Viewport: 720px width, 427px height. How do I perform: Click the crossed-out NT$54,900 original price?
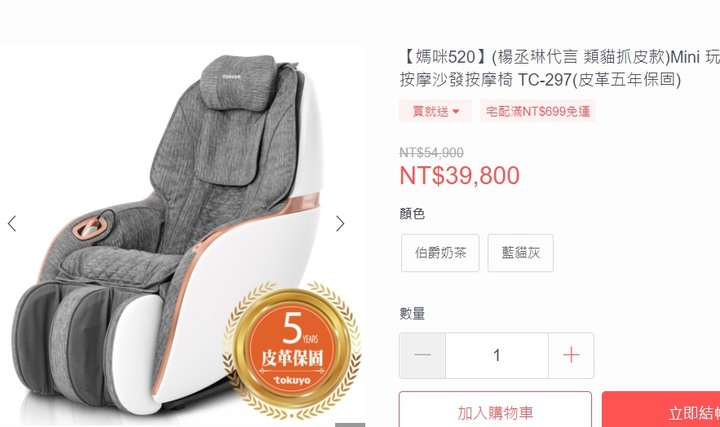tap(431, 152)
